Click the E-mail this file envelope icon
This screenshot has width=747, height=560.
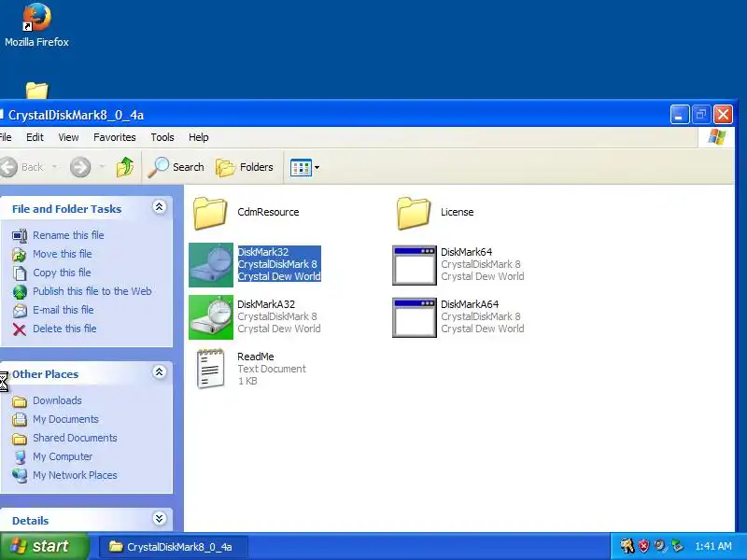tap(20, 311)
